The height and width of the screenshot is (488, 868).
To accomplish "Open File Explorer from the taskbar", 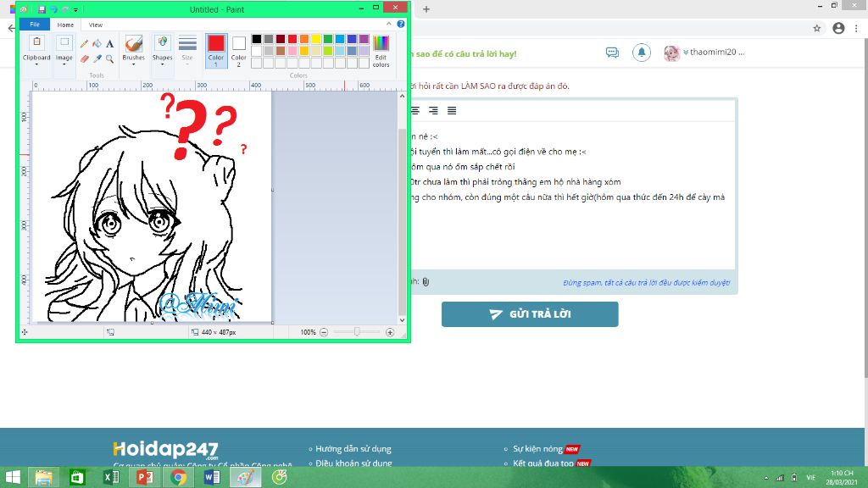I will pos(44,477).
